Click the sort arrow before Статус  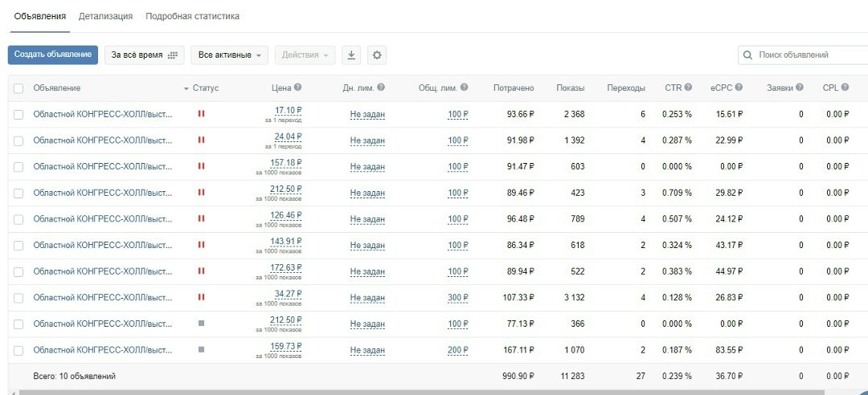click(x=186, y=88)
